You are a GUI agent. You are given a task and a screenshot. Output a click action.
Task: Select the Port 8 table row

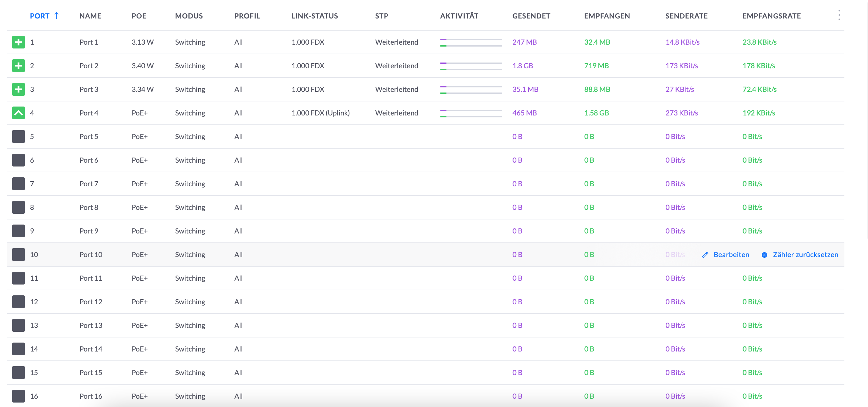[426, 207]
